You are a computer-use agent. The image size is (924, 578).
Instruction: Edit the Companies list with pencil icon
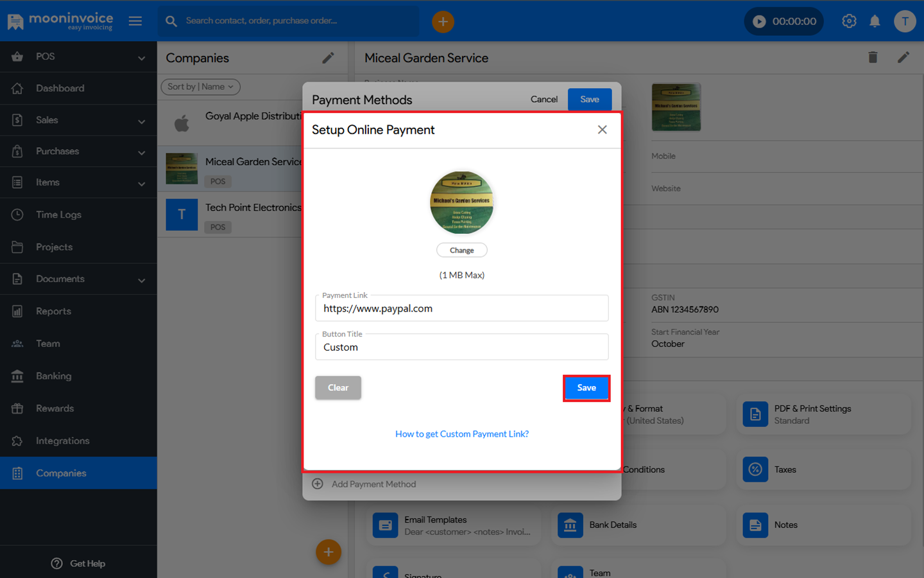(x=328, y=58)
